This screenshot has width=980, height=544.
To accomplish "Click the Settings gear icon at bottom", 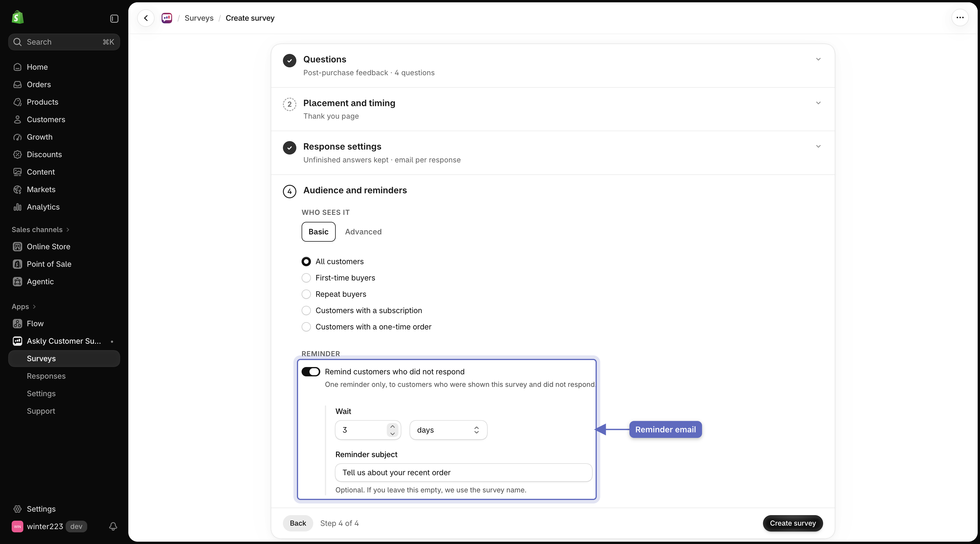I will click(17, 509).
